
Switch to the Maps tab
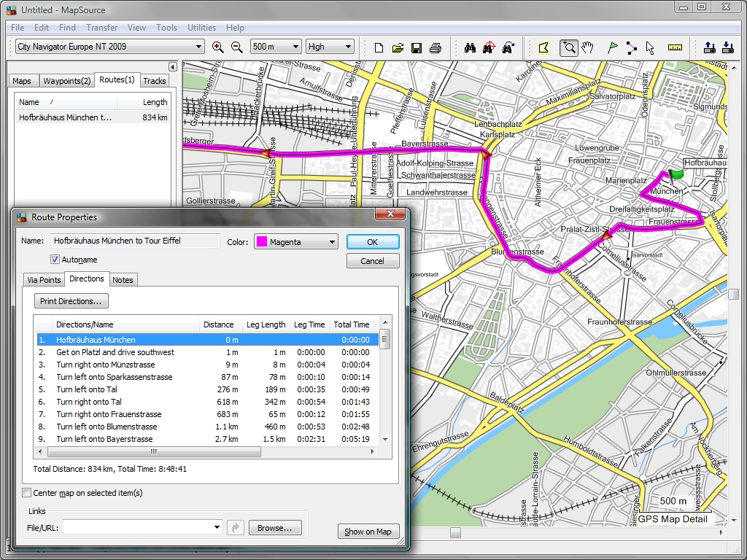[21, 81]
